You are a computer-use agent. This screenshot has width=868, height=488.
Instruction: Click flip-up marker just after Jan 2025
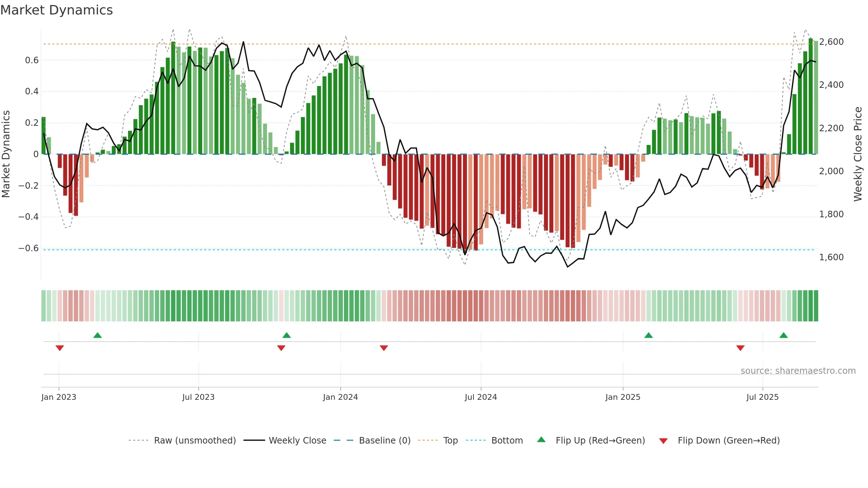648,335
